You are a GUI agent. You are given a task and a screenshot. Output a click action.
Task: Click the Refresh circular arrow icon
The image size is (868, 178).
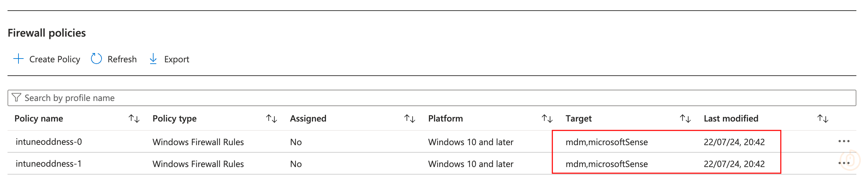[96, 59]
